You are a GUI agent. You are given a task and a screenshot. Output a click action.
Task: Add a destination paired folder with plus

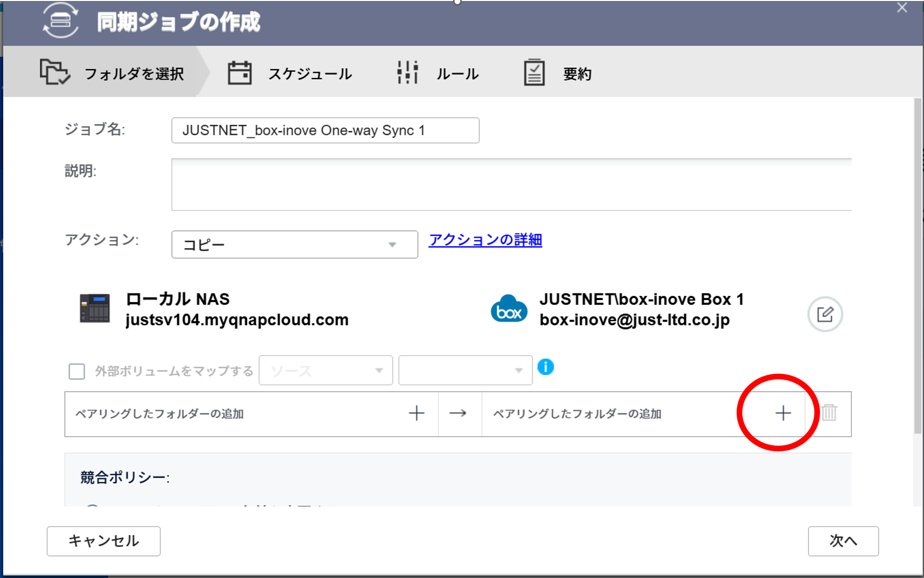point(783,413)
